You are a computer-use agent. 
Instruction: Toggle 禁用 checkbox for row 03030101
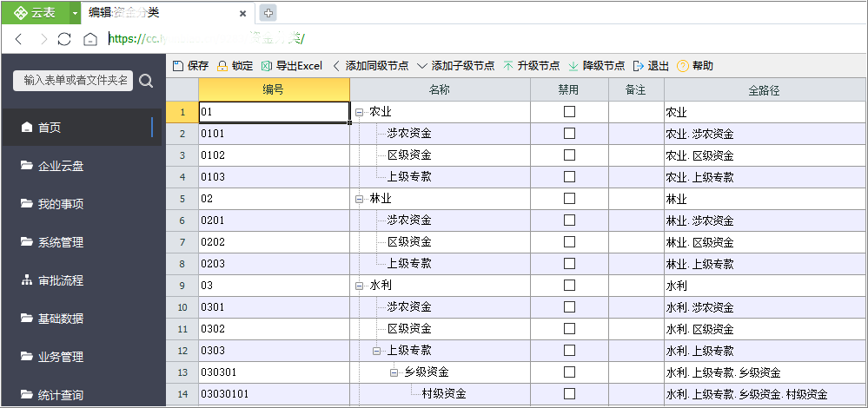point(569,393)
